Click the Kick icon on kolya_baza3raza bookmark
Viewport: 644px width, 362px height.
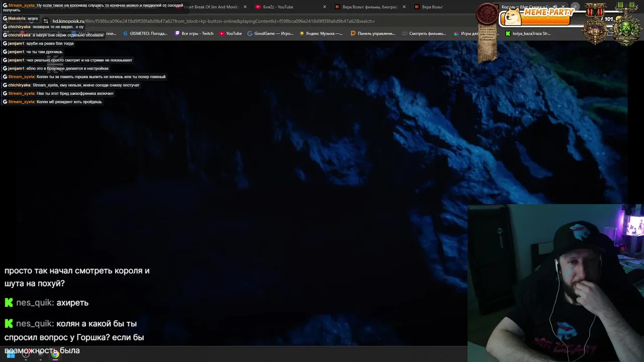click(x=508, y=34)
